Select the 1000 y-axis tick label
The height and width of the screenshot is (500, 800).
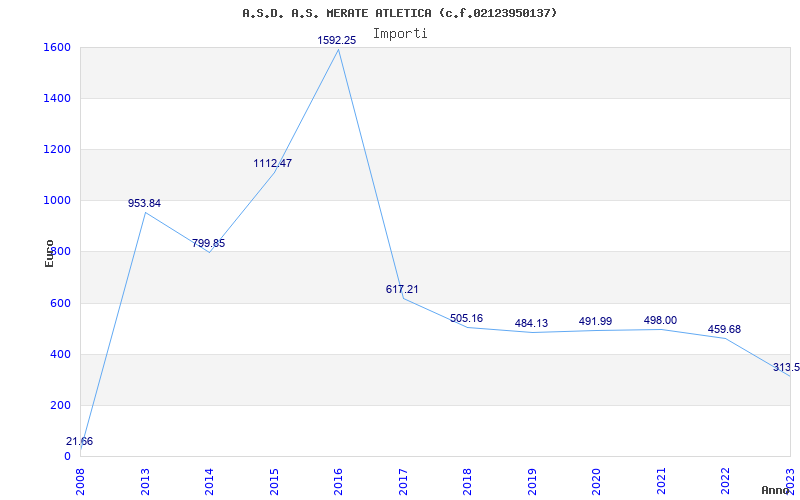tap(58, 201)
